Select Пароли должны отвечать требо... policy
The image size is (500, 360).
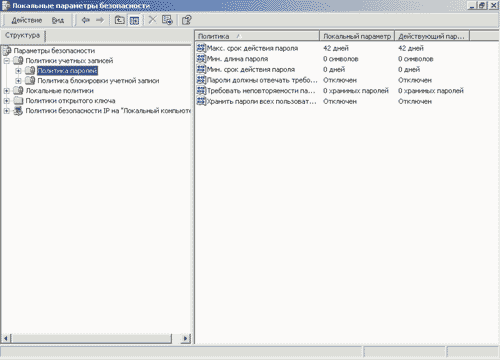click(262, 80)
